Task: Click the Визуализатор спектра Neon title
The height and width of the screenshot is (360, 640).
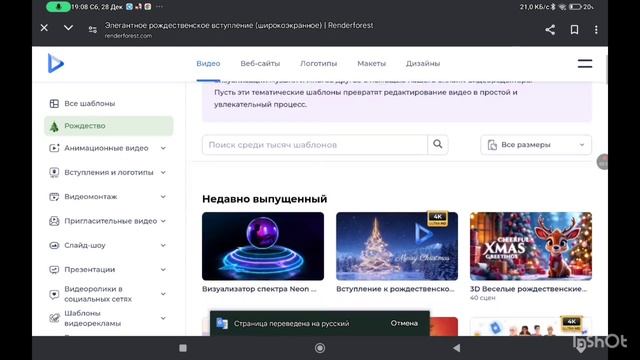Action: click(x=259, y=289)
